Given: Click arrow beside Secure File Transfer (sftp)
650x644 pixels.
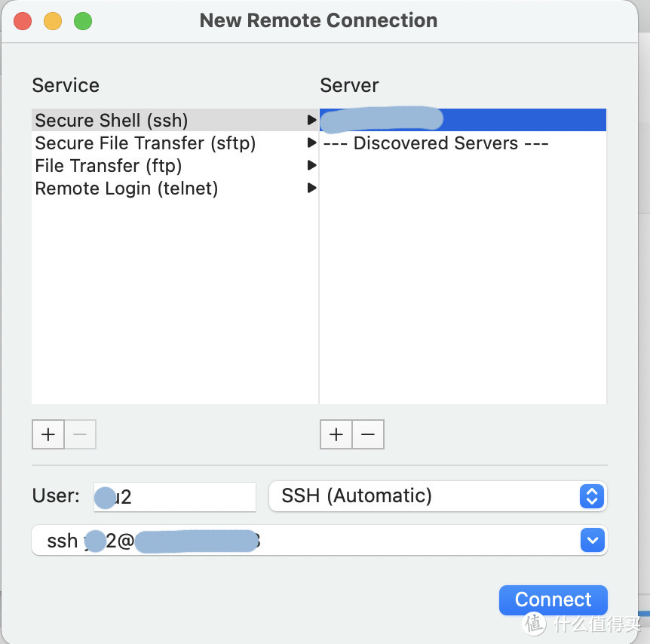Looking at the screenshot, I should 311,143.
